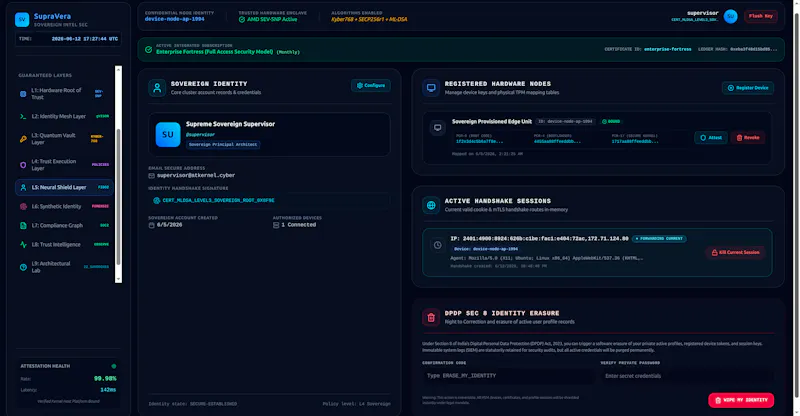Open L2: Identity Mesh Layer
Screen dimensions: 800x416
(x=64, y=116)
